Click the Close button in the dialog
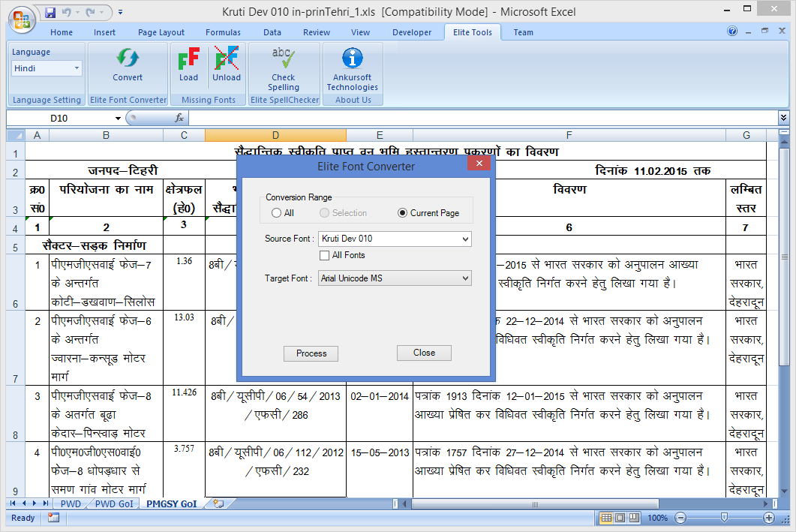This screenshot has width=796, height=532. (x=424, y=353)
